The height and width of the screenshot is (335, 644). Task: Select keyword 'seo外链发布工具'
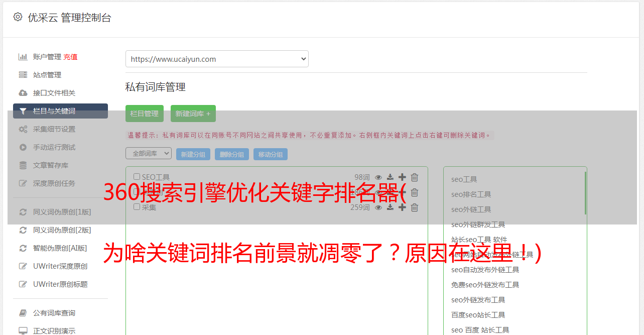pyautogui.click(x=478, y=300)
